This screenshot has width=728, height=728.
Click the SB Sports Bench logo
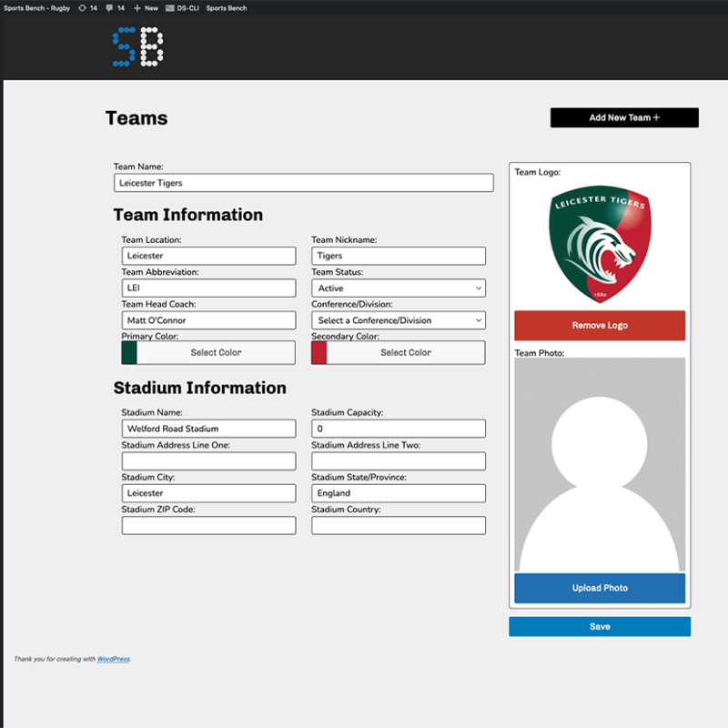point(138,46)
